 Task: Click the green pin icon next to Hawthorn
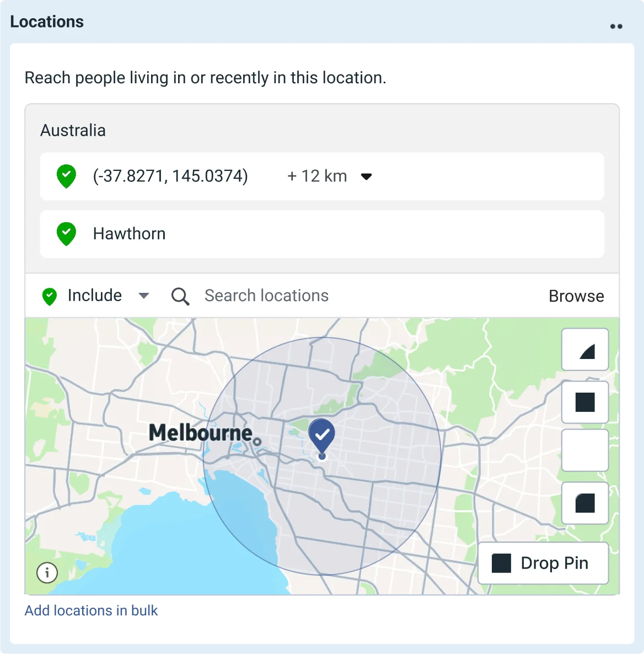66,234
